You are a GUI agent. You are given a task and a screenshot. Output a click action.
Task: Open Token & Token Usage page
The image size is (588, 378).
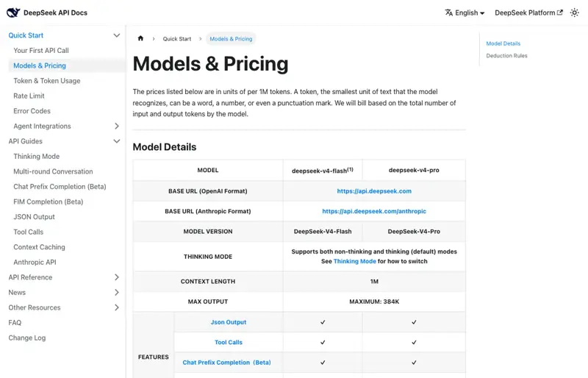(47, 81)
